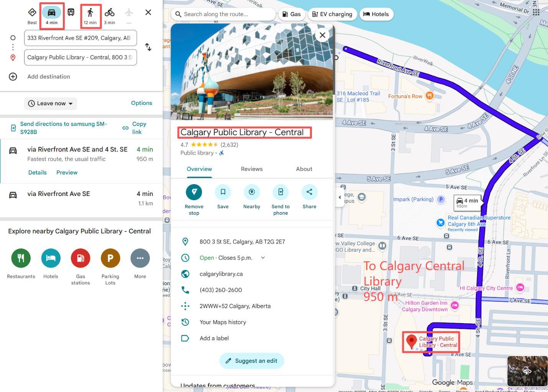Select the Best travel mode icon
Screen dimensions: 548x392
tap(32, 16)
